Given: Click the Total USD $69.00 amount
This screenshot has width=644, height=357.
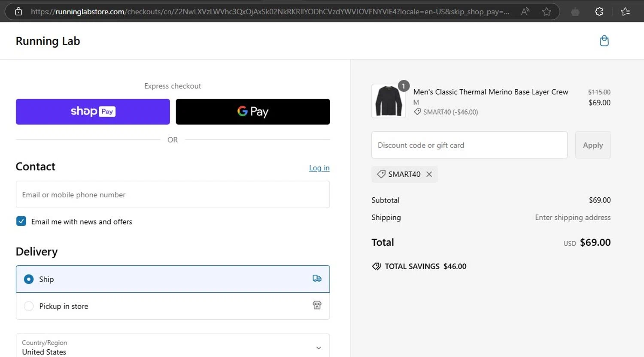Looking at the screenshot, I should [587, 242].
